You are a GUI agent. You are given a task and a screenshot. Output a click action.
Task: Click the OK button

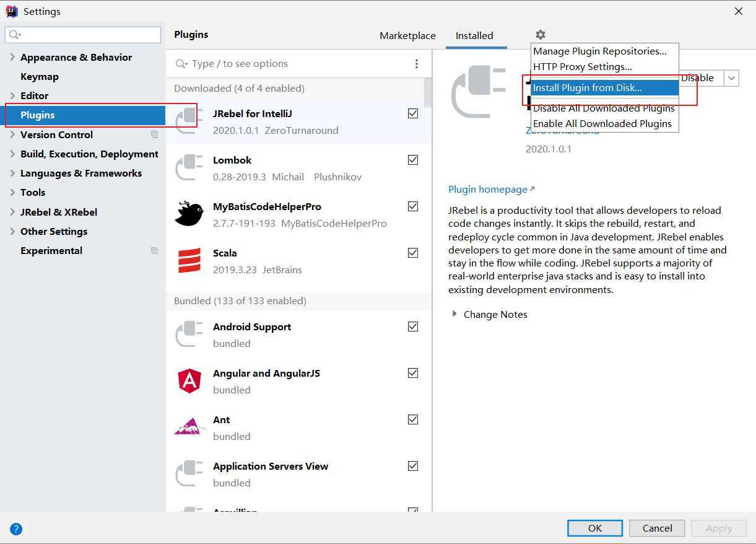coord(595,529)
